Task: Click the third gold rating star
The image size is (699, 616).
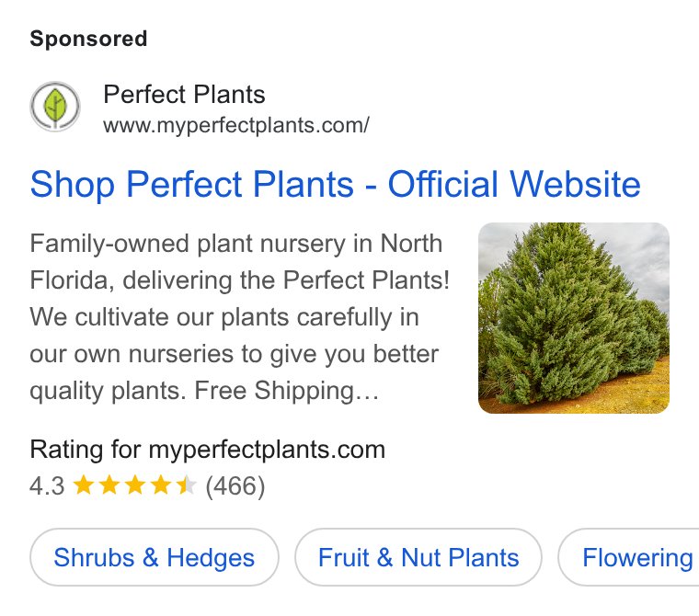Action: click(134, 485)
